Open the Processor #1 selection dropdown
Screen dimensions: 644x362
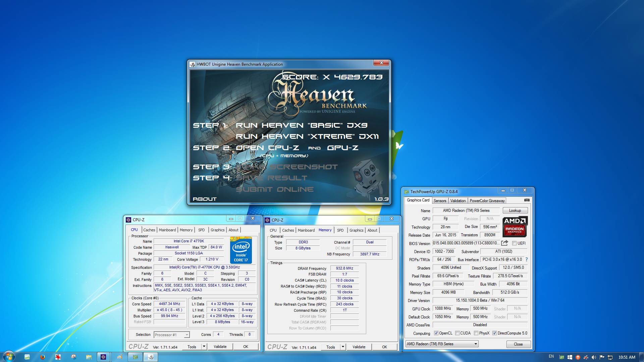click(172, 335)
